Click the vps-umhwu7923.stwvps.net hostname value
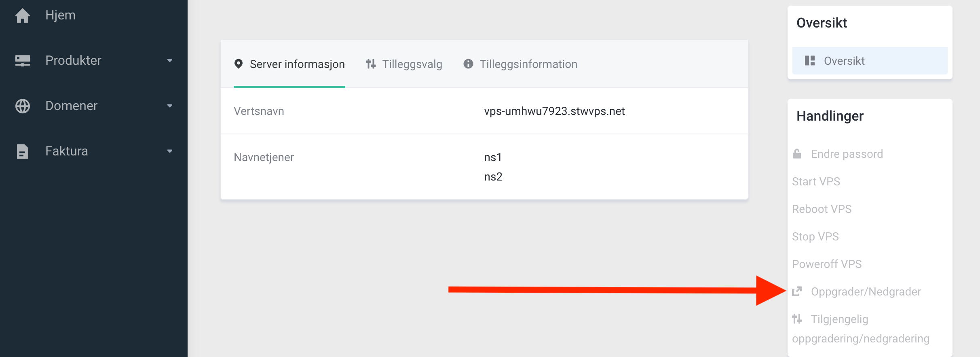This screenshot has height=357, width=980. click(554, 111)
